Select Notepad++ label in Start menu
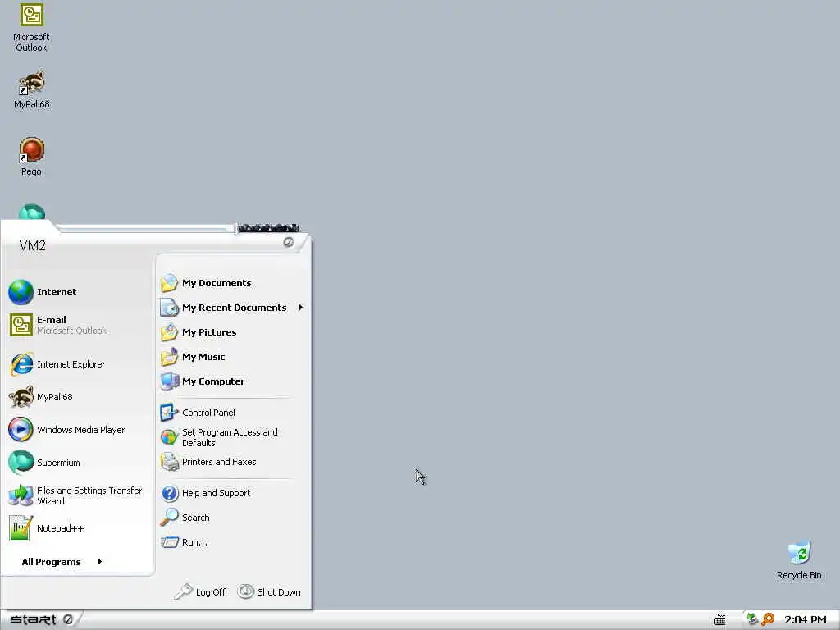Viewport: 840px width, 630px height. [x=61, y=528]
